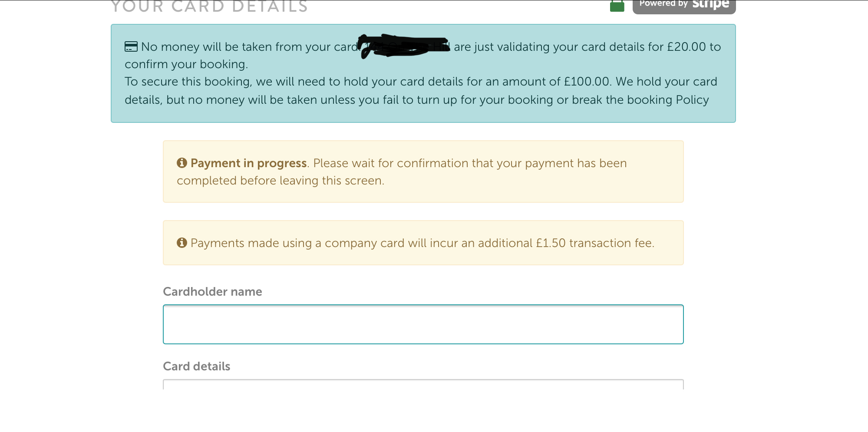Click into the Card details input box
The width and height of the screenshot is (868, 432).
coord(423,384)
